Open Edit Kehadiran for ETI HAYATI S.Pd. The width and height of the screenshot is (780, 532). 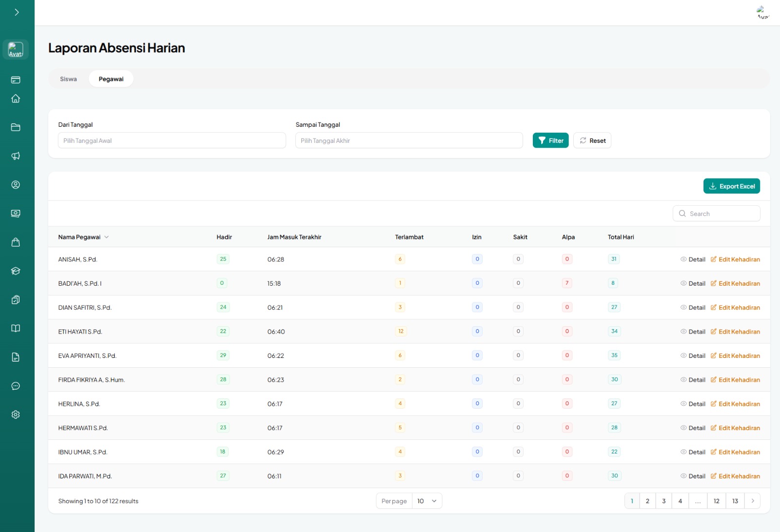[735, 332]
